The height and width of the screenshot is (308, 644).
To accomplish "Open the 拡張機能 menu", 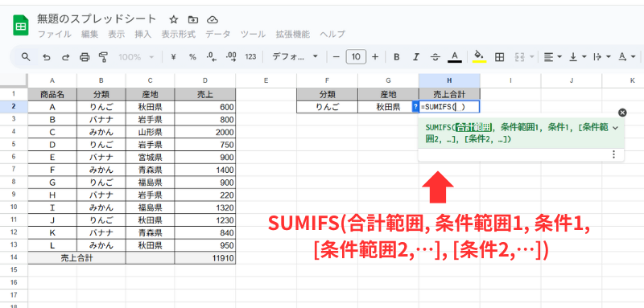I will [x=293, y=34].
